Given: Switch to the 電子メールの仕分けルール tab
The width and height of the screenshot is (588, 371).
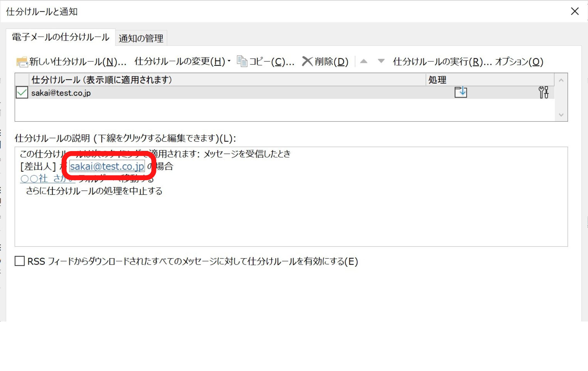Looking at the screenshot, I should click(60, 37).
